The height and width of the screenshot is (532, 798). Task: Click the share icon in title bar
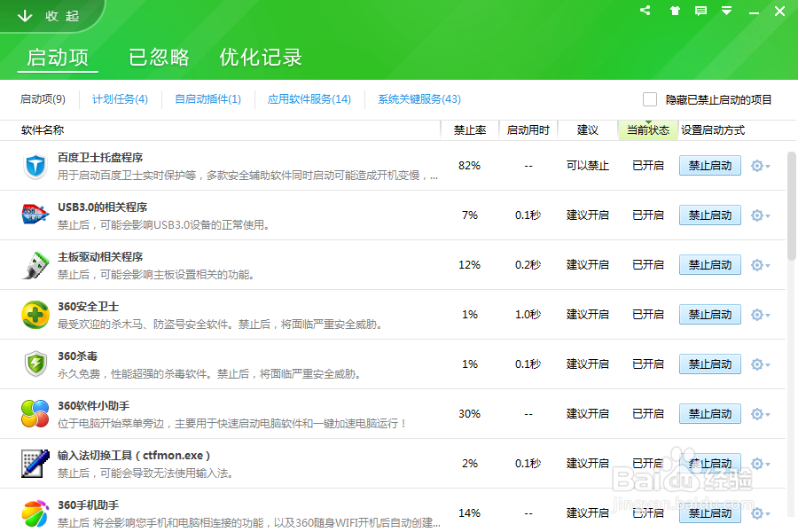[x=645, y=10]
